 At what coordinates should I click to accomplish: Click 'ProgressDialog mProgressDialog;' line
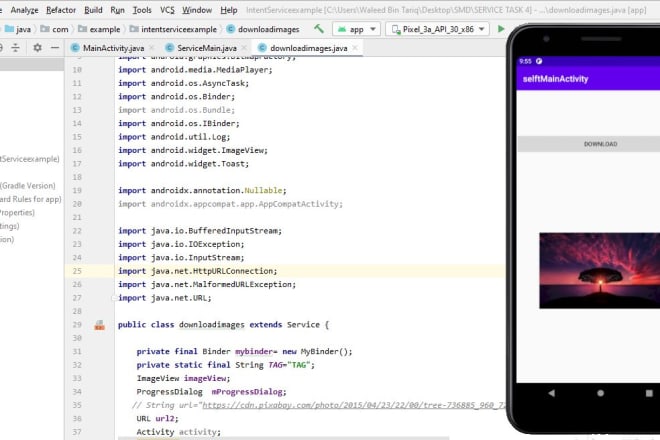click(211, 392)
